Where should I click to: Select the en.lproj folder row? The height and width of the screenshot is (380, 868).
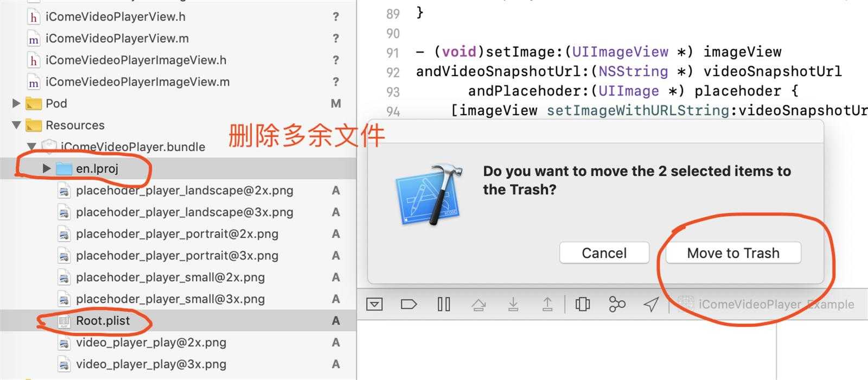tap(178, 168)
